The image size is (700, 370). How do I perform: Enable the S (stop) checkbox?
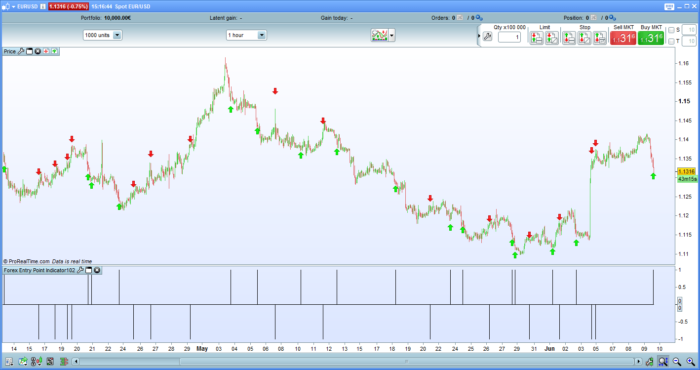coord(671,30)
